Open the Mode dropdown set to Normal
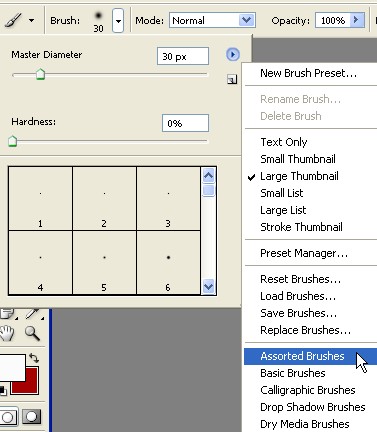The image size is (377, 432). [212, 21]
